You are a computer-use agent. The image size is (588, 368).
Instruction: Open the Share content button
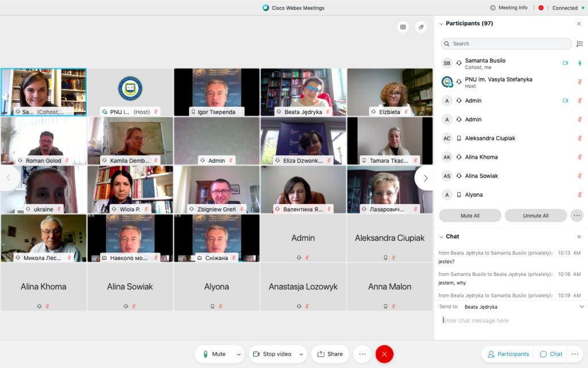[330, 354]
